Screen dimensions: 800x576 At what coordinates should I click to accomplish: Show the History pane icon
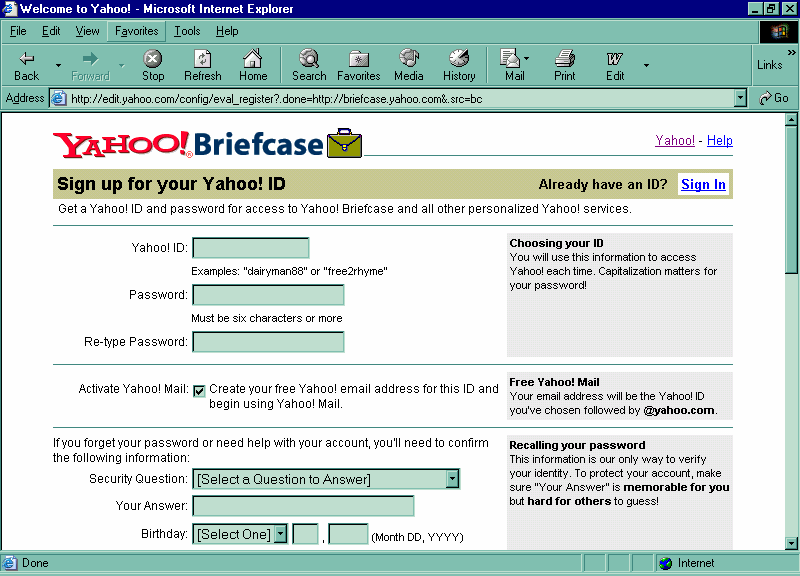click(459, 65)
